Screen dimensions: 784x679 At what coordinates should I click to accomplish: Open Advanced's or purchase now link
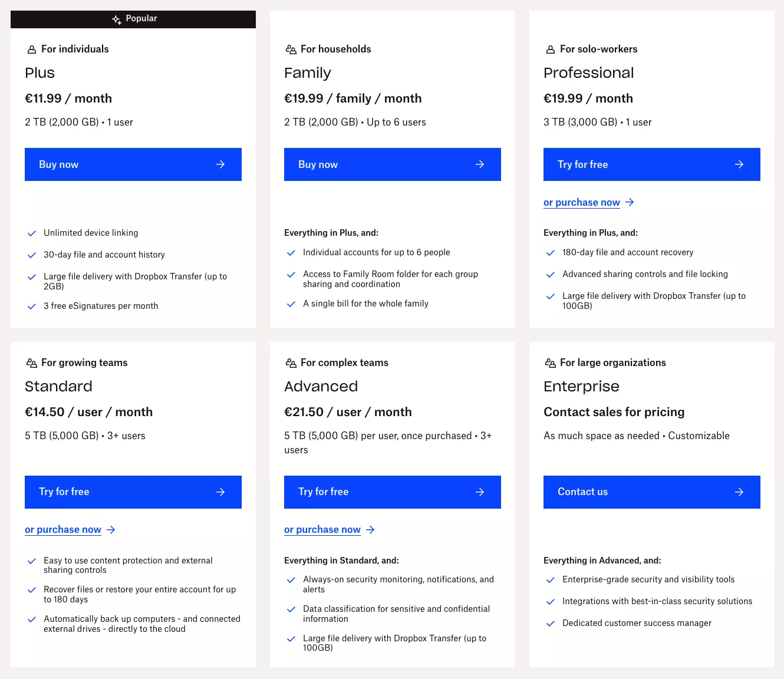pos(322,530)
